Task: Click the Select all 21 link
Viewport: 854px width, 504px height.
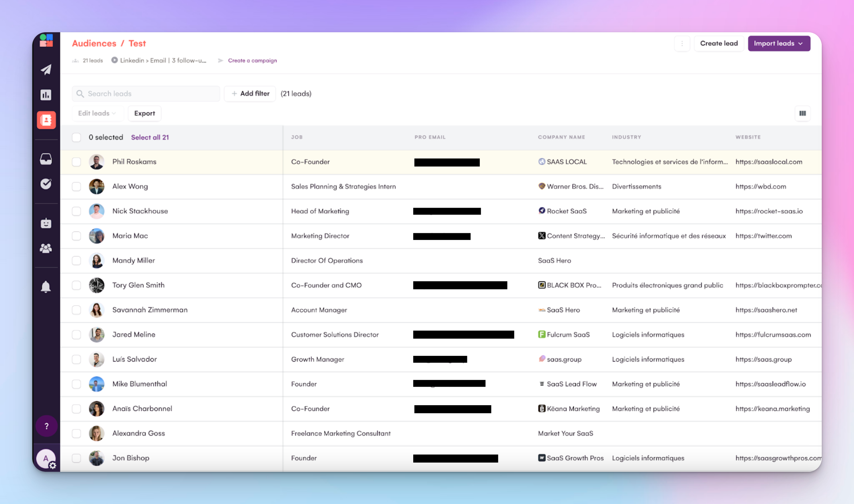Action: [x=150, y=137]
